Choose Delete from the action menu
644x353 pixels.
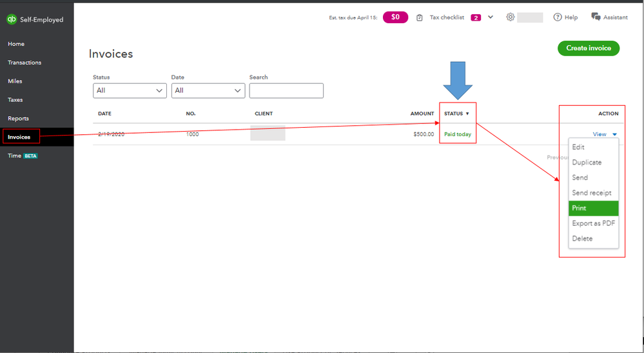click(x=594, y=238)
